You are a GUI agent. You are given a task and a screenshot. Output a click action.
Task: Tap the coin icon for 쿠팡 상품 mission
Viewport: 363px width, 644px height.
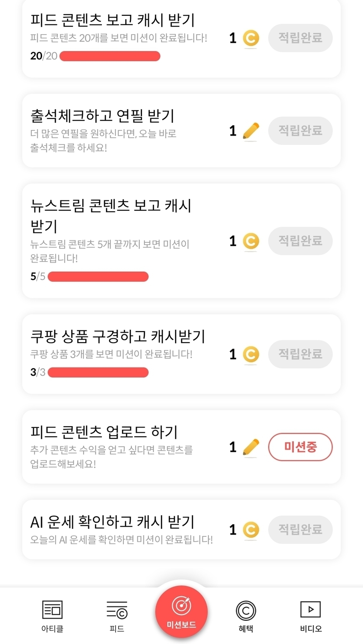click(x=251, y=354)
